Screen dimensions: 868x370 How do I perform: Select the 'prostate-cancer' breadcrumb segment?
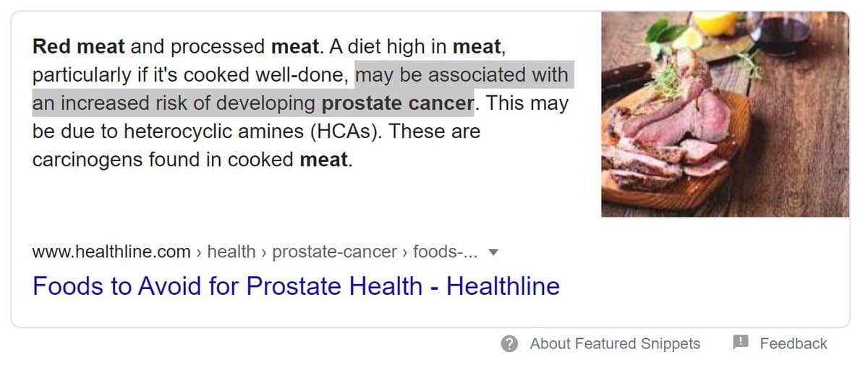pyautogui.click(x=334, y=251)
